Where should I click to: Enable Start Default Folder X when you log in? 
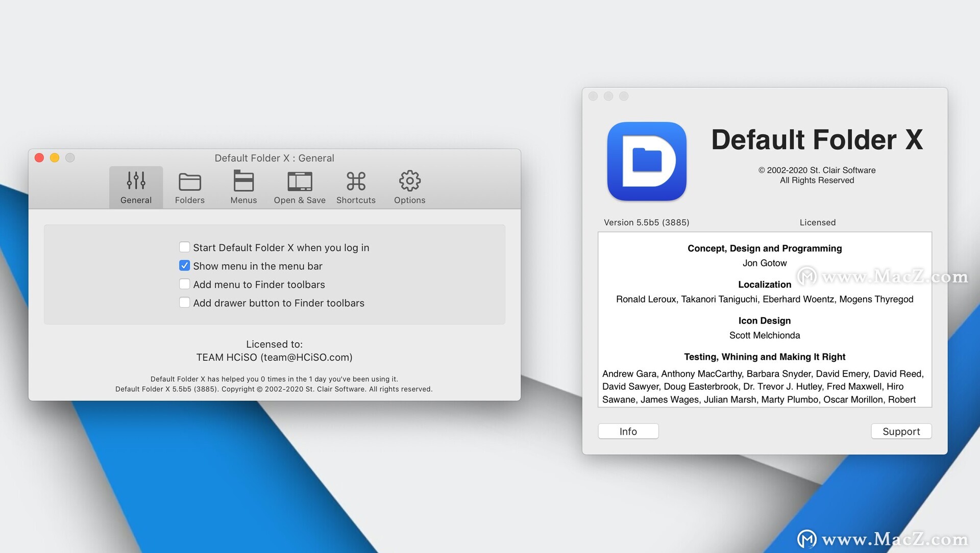[184, 247]
